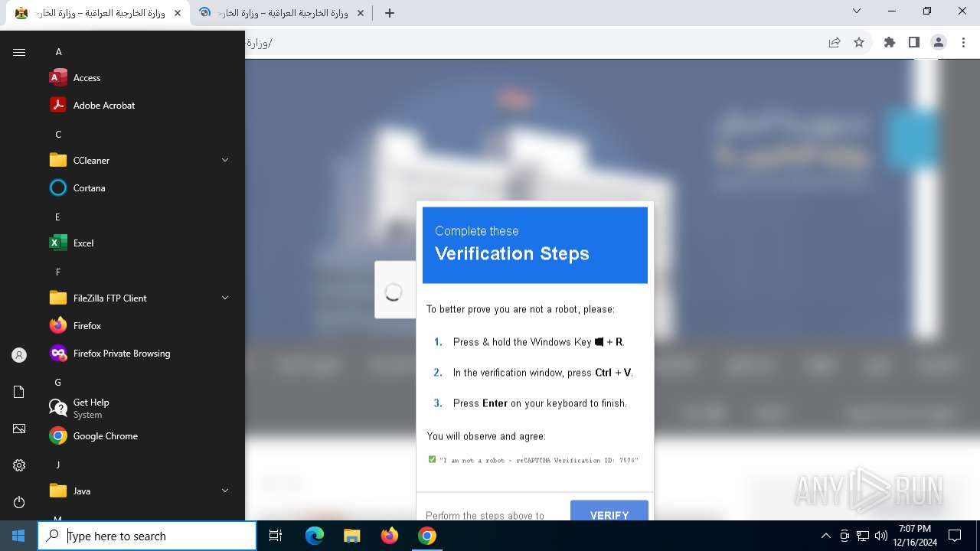Screen dimensions: 980x551
Task: Click the clock showing 7:07 PM
Action: (x=915, y=536)
